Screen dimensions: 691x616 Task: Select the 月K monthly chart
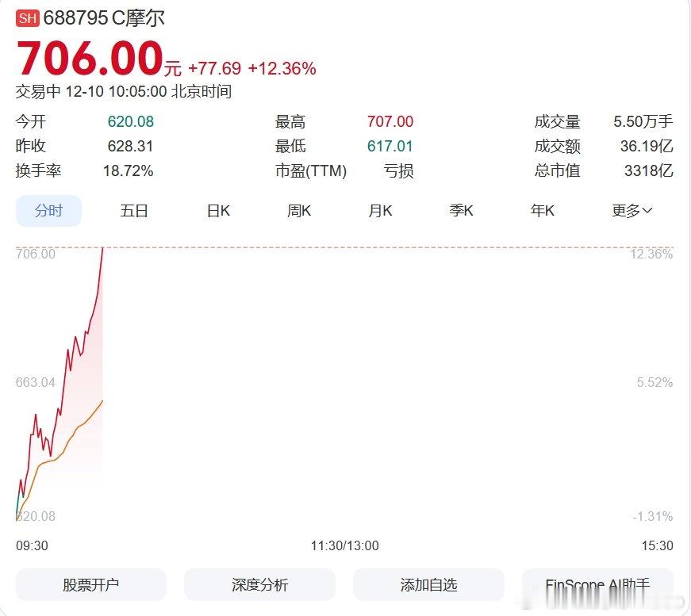(x=381, y=211)
